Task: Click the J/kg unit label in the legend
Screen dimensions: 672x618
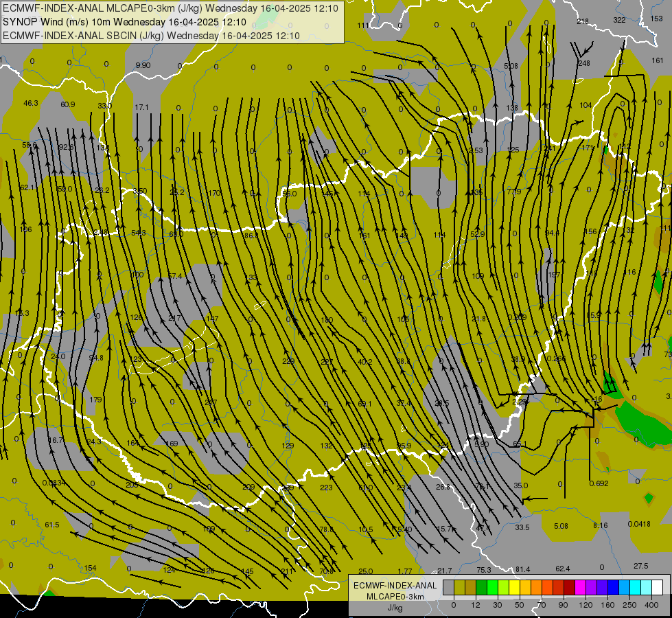Action: (395, 608)
